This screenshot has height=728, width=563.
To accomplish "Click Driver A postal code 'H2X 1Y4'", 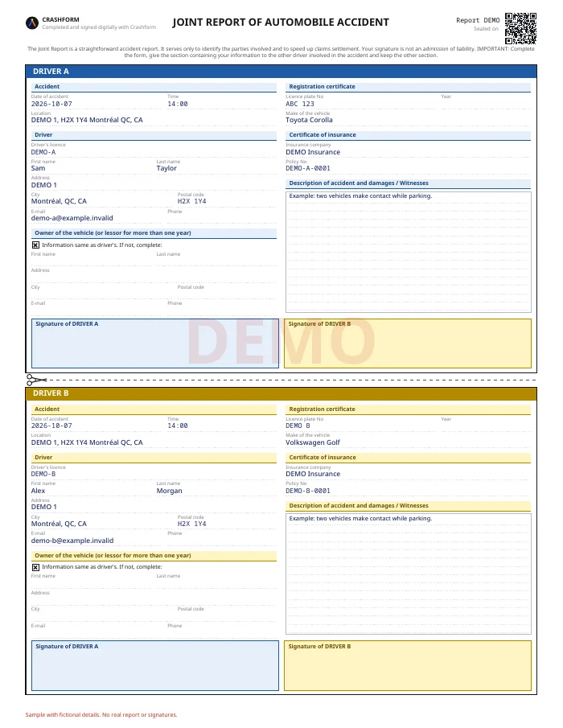I will pyautogui.click(x=191, y=201).
